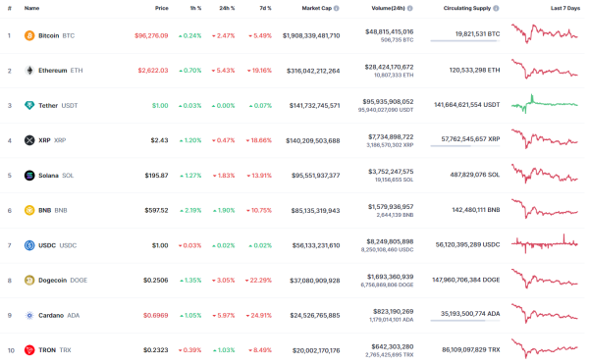Click BNB circulating supply 142,480,111 BNB
Image resolution: width=589 pixels, height=364 pixels.
click(476, 210)
